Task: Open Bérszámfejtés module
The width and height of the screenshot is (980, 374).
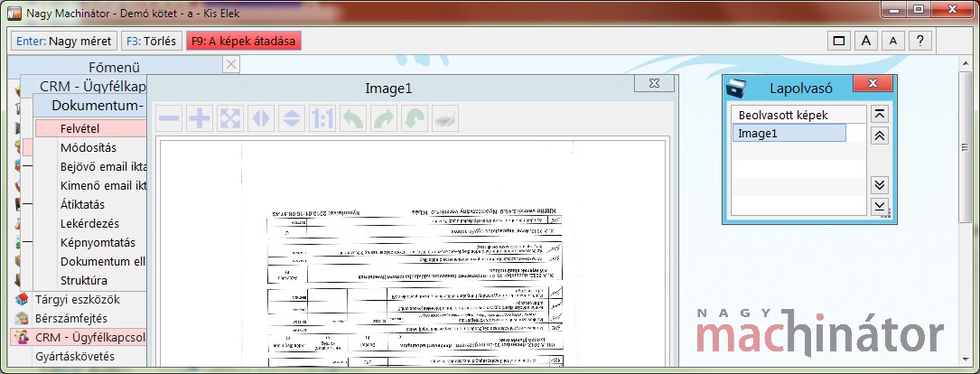Action: (71, 318)
